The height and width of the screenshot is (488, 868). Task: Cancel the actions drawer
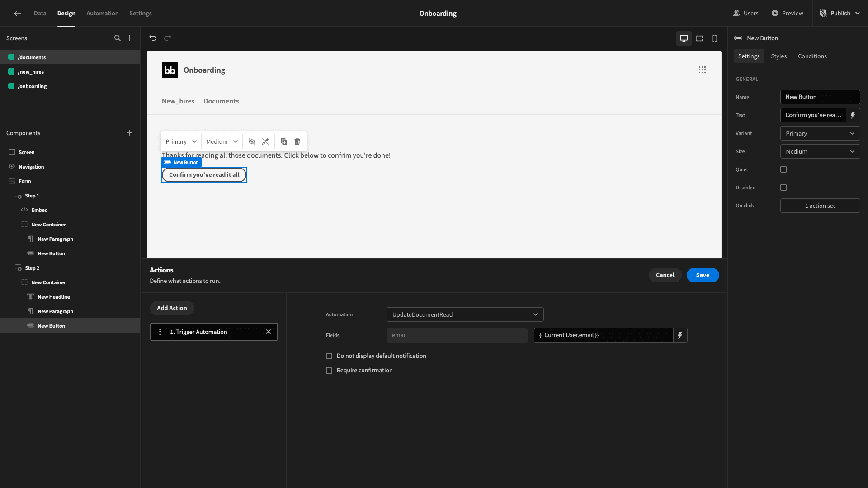click(665, 275)
